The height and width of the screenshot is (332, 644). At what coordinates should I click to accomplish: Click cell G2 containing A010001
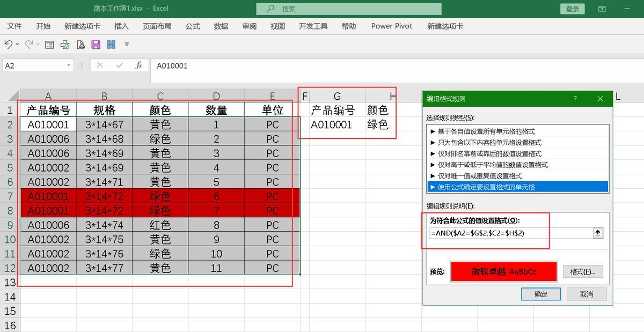[x=337, y=124]
